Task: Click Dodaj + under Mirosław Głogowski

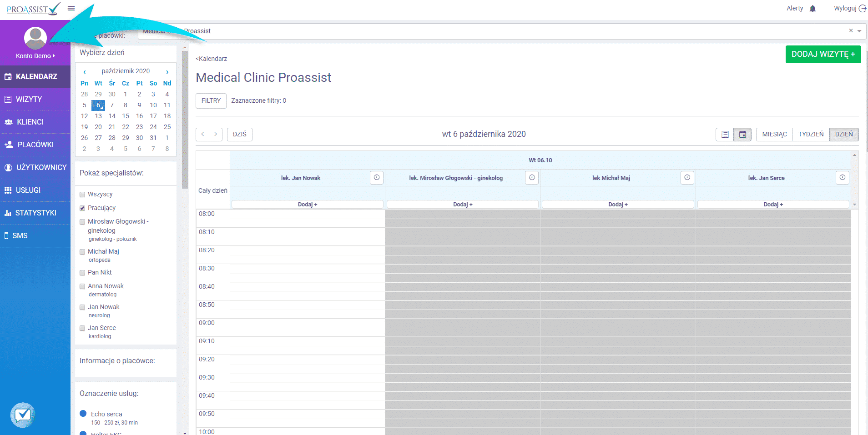Action: [x=463, y=205]
